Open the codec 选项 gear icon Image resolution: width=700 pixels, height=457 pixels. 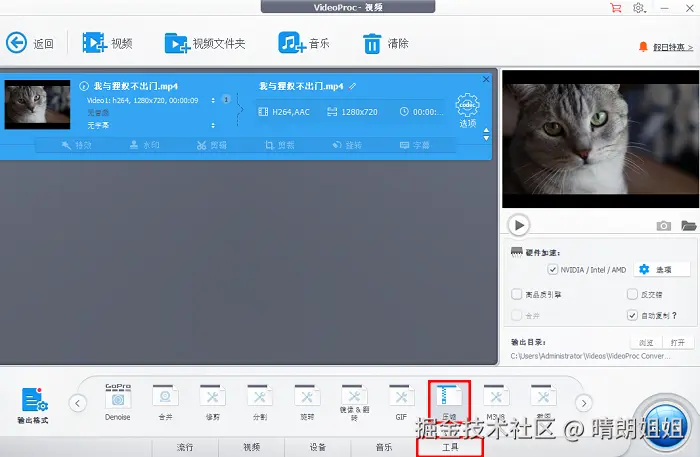point(467,105)
